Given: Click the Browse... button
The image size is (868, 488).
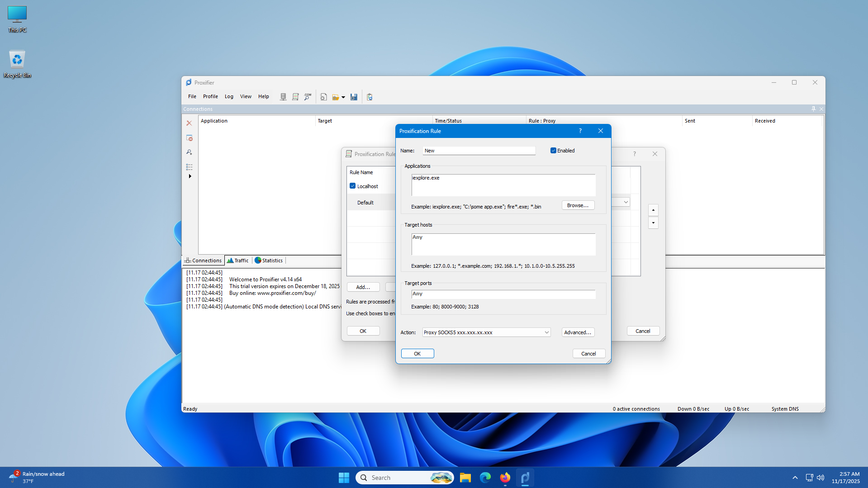Looking at the screenshot, I should coord(578,205).
